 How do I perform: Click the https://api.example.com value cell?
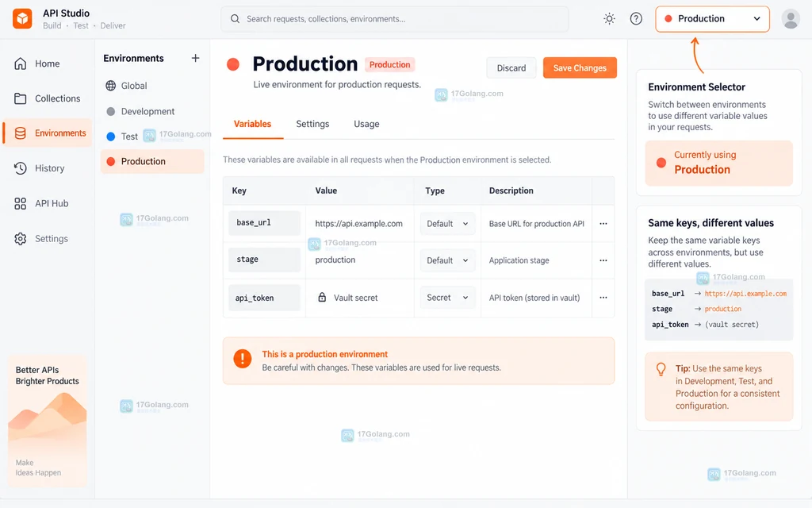tap(359, 223)
